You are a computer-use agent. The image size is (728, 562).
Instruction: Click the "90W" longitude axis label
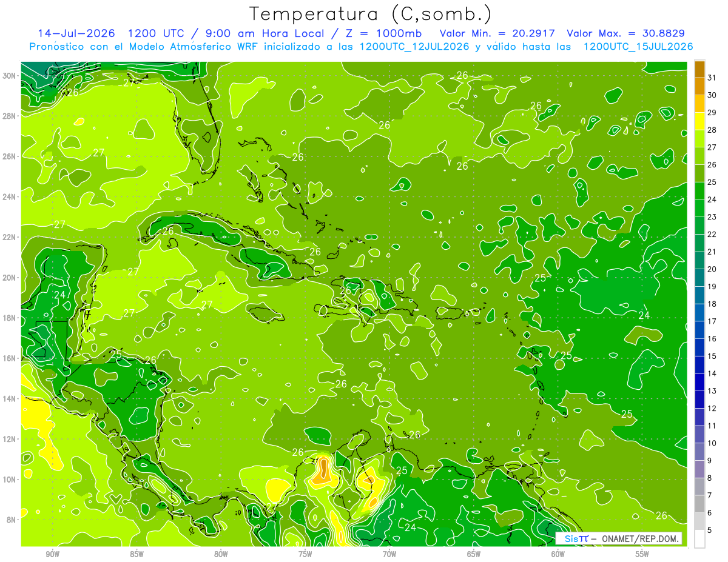pos(53,554)
